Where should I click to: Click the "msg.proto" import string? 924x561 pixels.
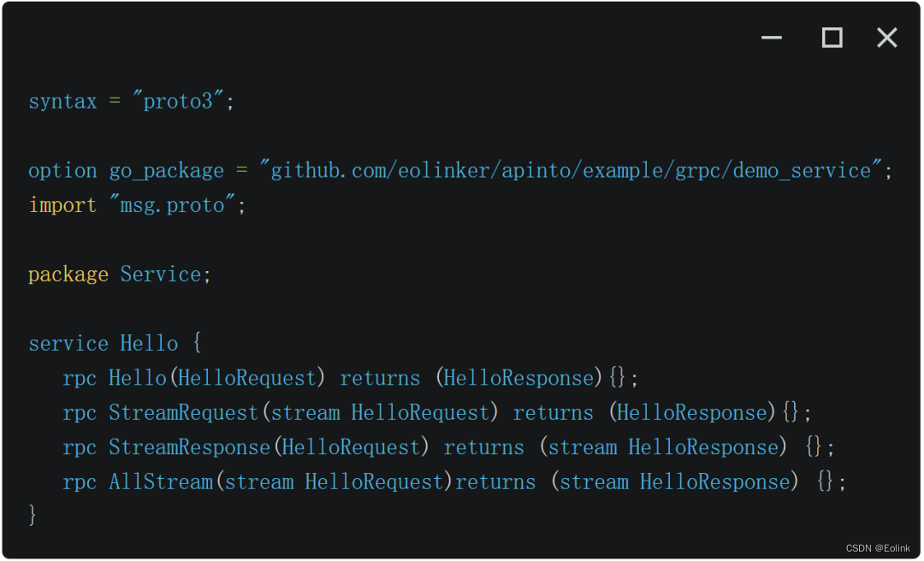173,205
